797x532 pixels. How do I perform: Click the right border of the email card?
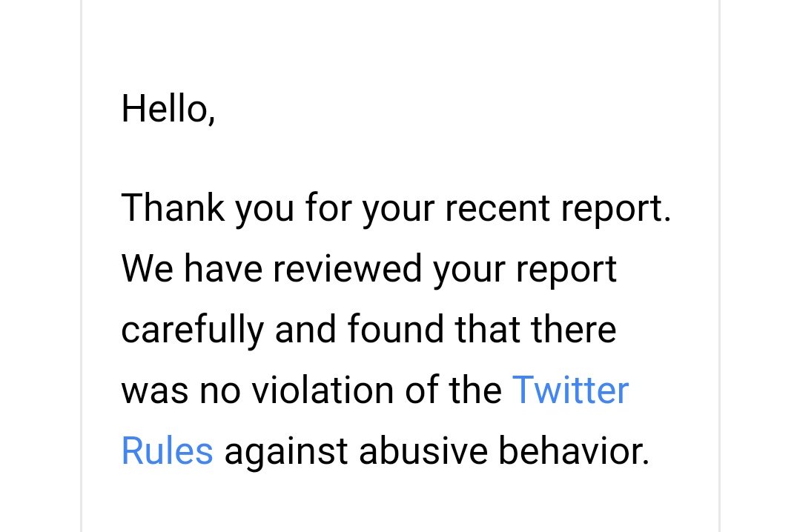point(719,266)
